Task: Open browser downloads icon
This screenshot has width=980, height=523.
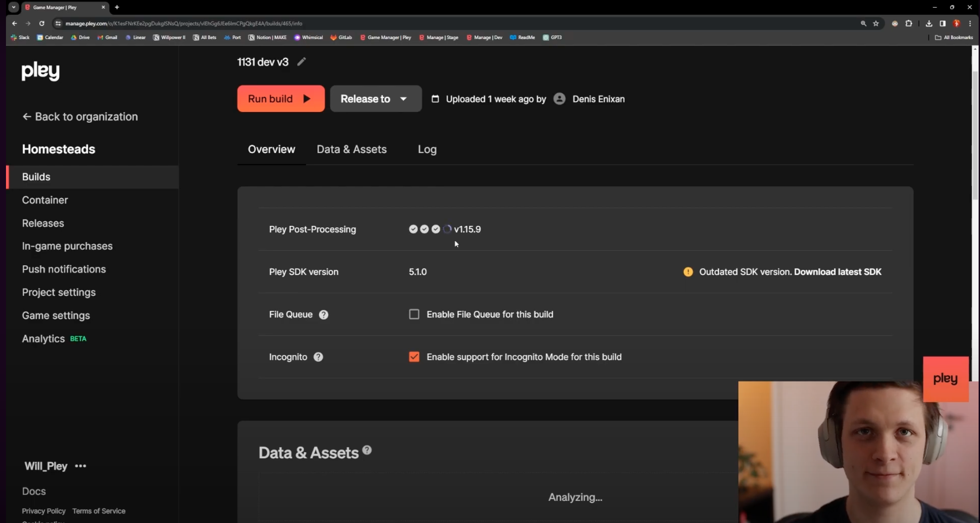Action: click(929, 23)
